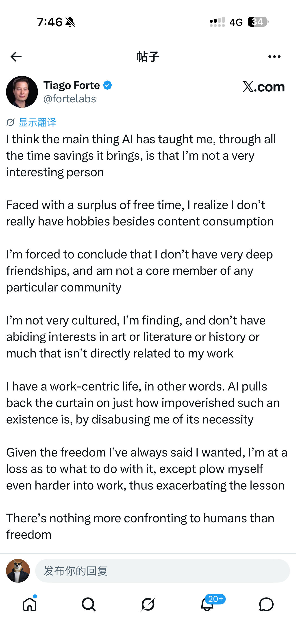Open Tiago Forte's profile picture
This screenshot has height=644, width=296.
tap(22, 92)
